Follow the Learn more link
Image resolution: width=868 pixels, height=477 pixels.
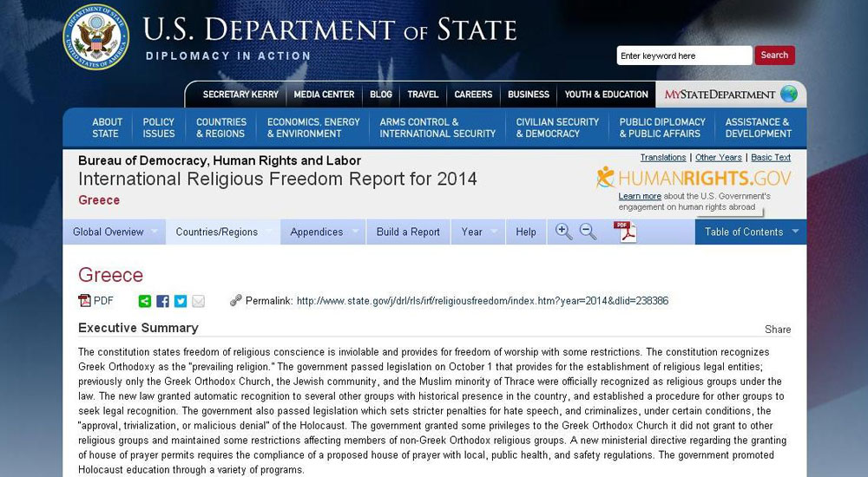(640, 196)
